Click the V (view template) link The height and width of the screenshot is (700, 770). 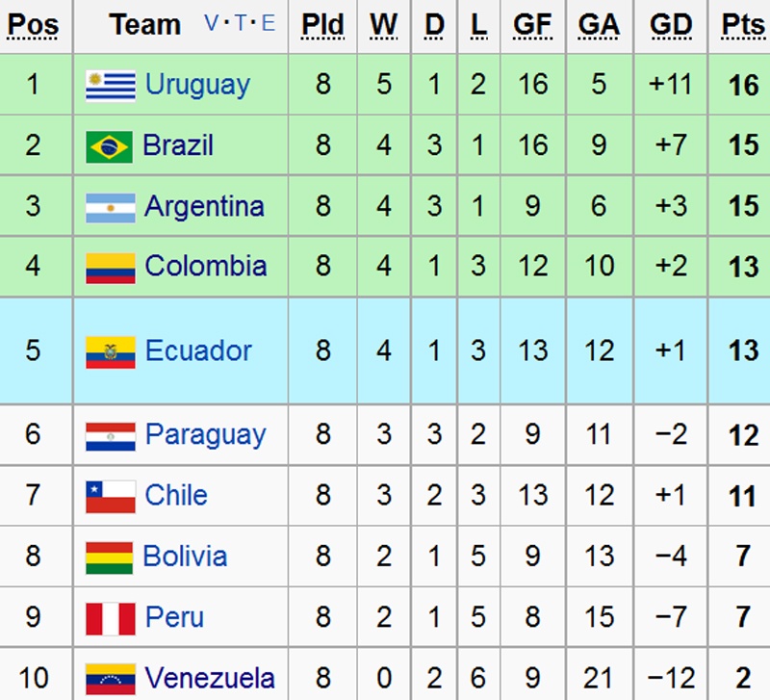(212, 24)
